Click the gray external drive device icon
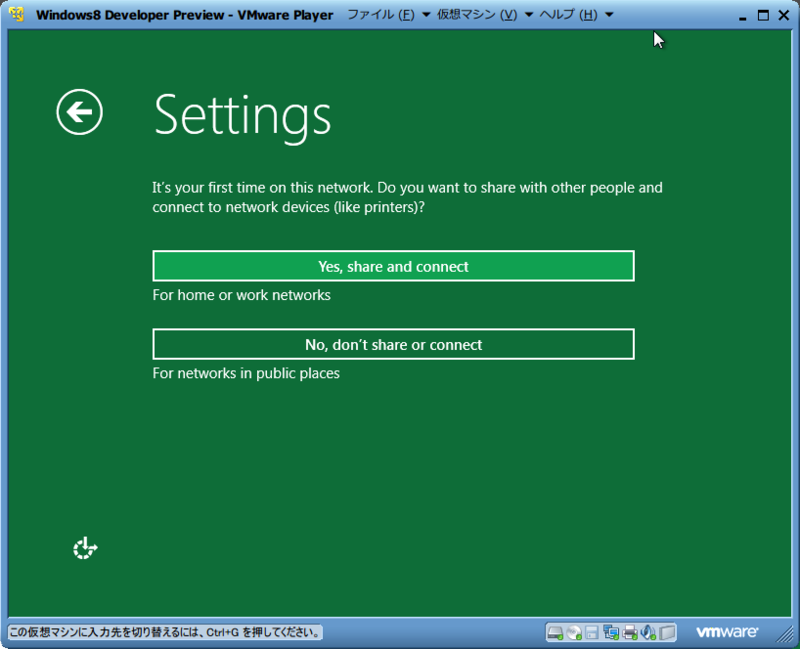800x649 pixels. tap(667, 633)
